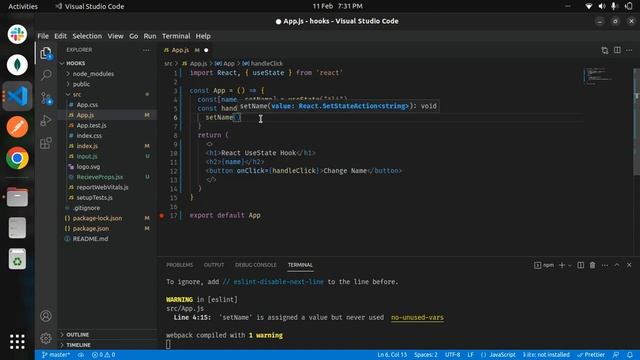Open the Source Control view
Screen dimensions: 640x360
46,98
